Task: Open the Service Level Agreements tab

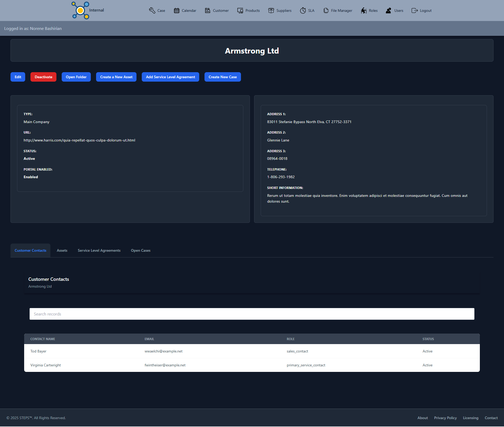Action: [99, 250]
